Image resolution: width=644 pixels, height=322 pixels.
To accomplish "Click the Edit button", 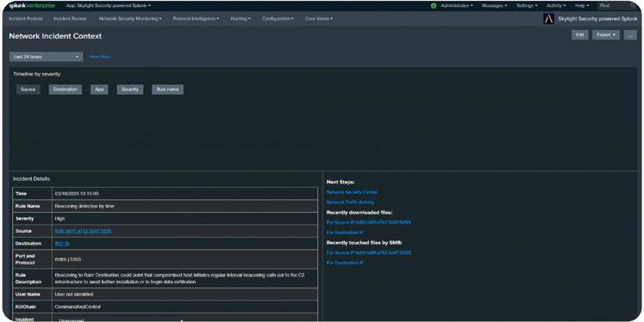I will tap(579, 34).
